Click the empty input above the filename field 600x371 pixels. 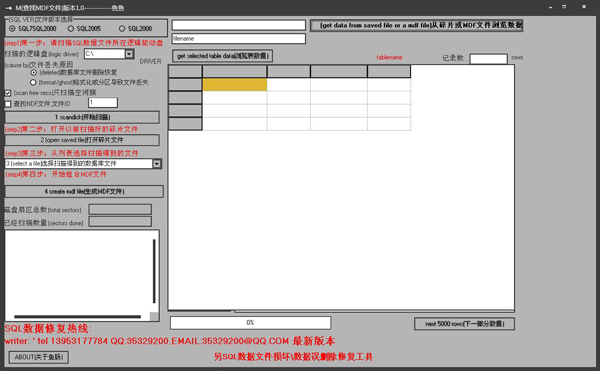[239, 25]
